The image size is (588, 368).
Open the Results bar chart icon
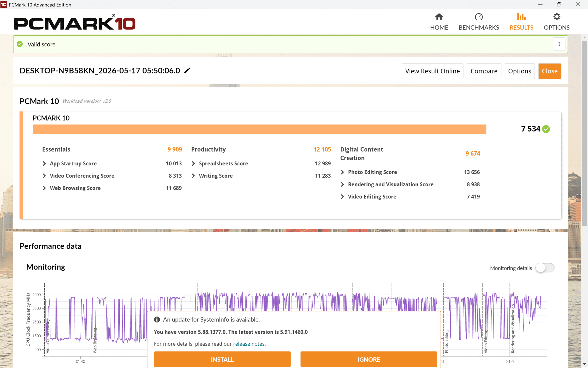pyautogui.click(x=521, y=17)
